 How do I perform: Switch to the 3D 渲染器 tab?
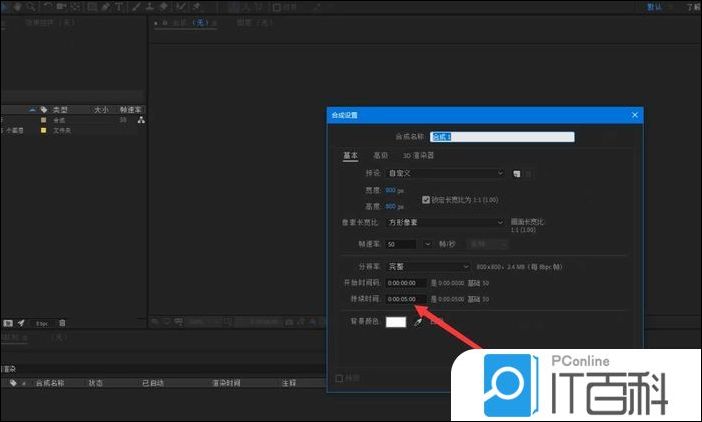pyautogui.click(x=418, y=155)
